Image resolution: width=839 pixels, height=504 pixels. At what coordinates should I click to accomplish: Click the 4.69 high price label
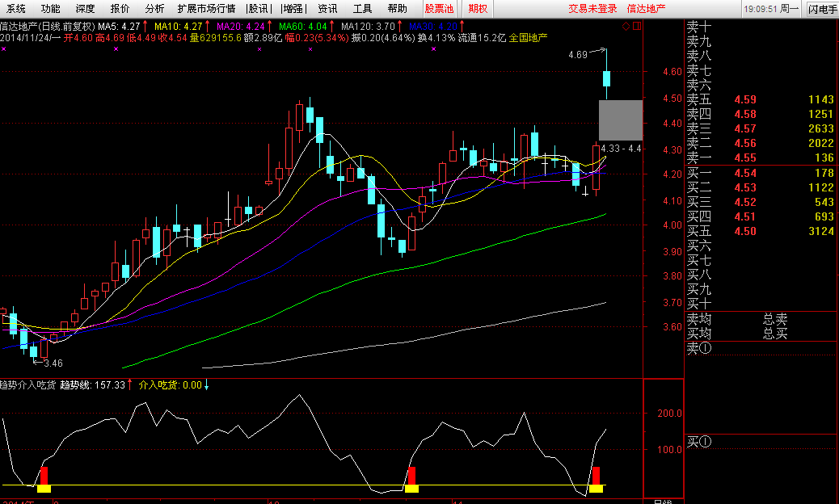pos(577,54)
